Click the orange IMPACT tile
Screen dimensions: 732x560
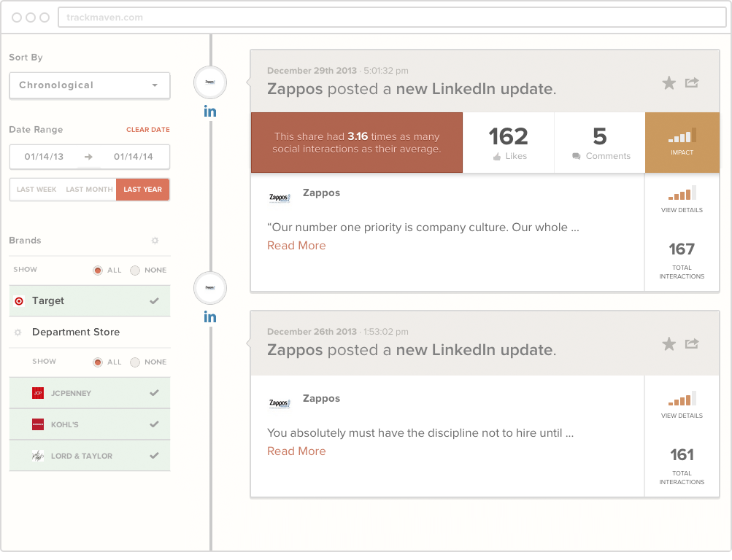point(682,143)
